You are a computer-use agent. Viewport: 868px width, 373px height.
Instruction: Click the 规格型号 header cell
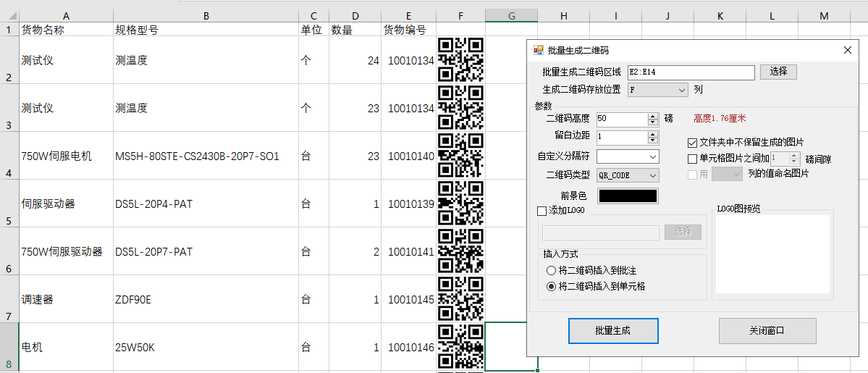pyautogui.click(x=206, y=30)
